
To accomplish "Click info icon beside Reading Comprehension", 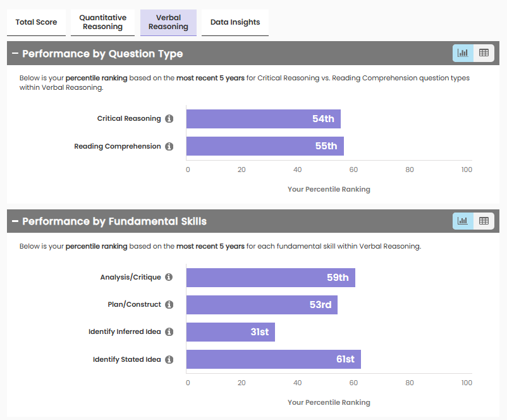I will tap(169, 147).
